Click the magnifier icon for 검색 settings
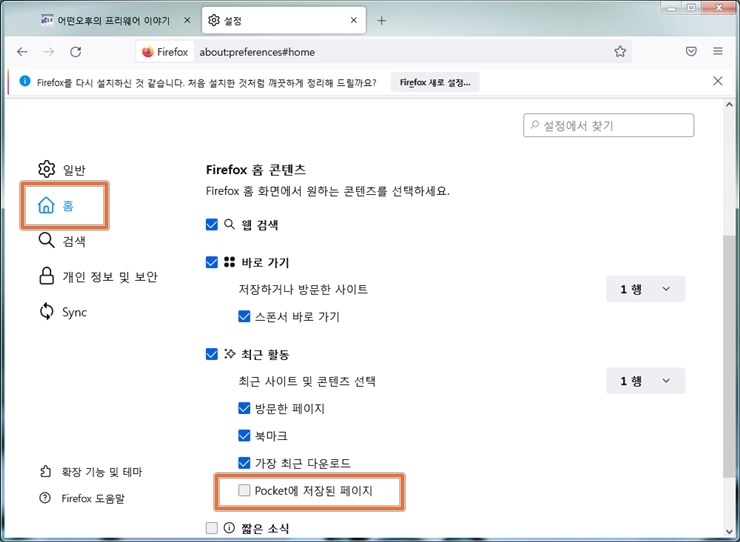This screenshot has width=740, height=542. [x=46, y=240]
